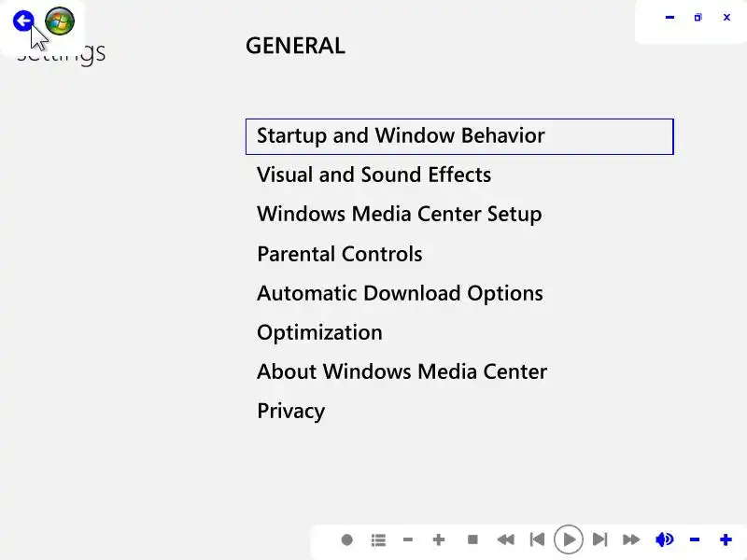Image resolution: width=747 pixels, height=560 pixels.
Task: Click the grey channel down minus button
Action: click(408, 539)
